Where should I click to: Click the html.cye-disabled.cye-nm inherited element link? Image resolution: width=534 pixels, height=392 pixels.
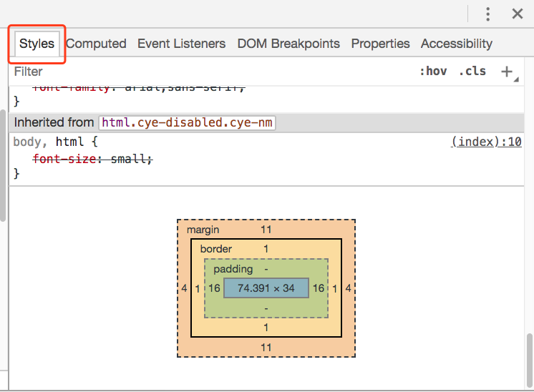187,122
